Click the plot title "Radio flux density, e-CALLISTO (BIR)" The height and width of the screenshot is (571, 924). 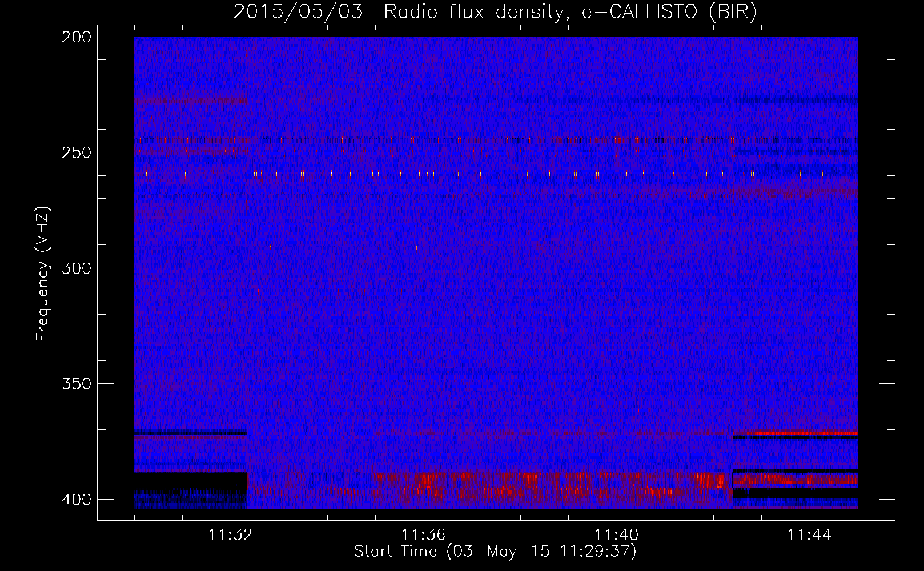click(570, 12)
